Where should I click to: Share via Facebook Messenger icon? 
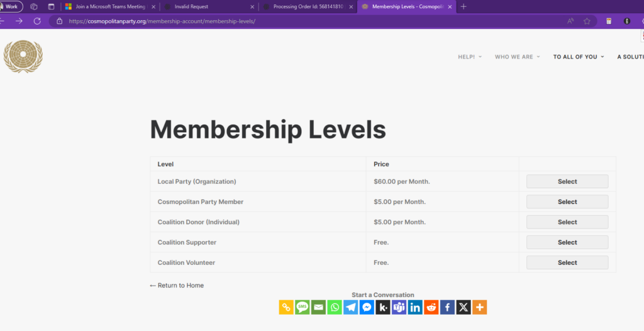click(367, 307)
